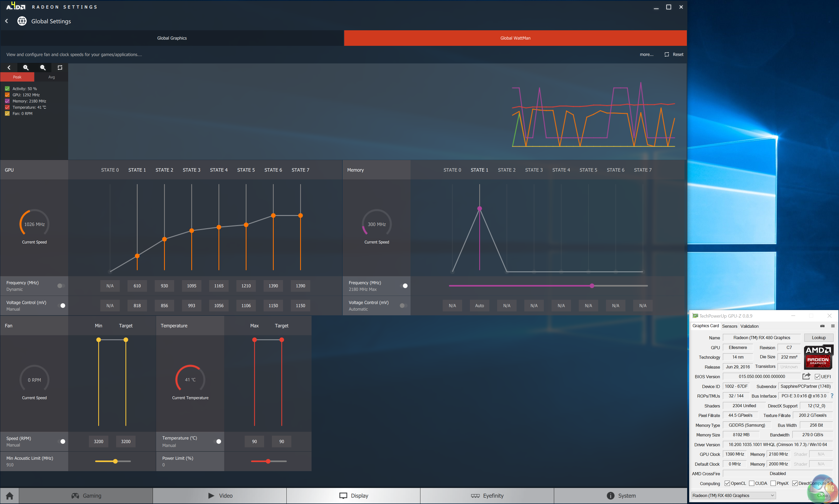Go back using the Global Settings arrow
Screen dimensions: 839x504
point(6,21)
